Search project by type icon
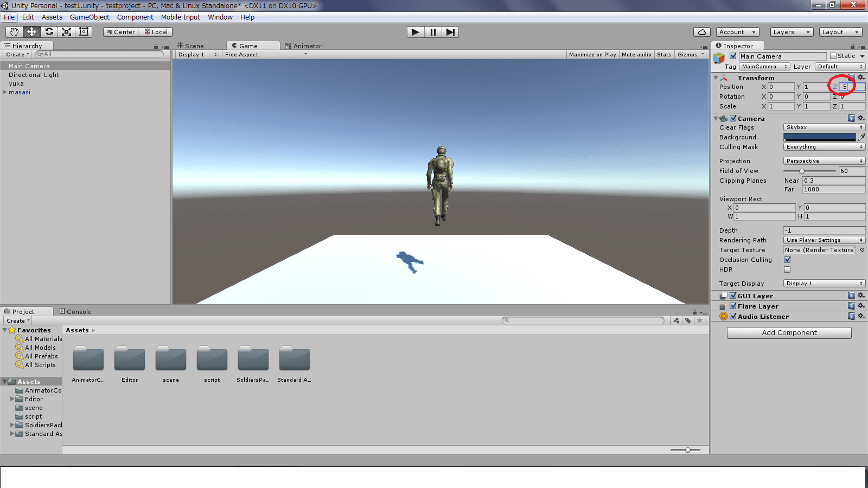Viewport: 868px width, 488px height. [676, 320]
